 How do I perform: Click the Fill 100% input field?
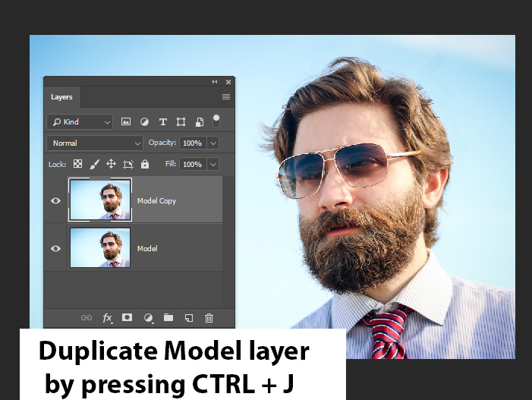(193, 164)
